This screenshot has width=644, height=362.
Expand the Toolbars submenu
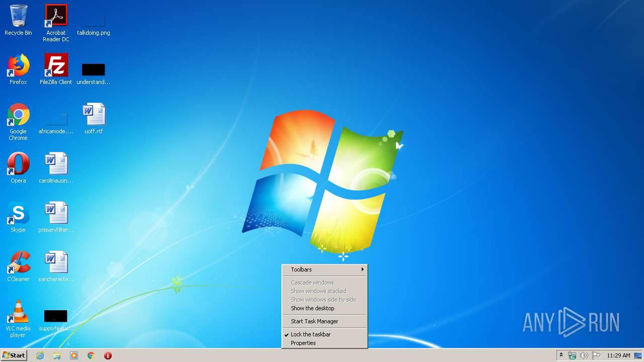click(325, 269)
